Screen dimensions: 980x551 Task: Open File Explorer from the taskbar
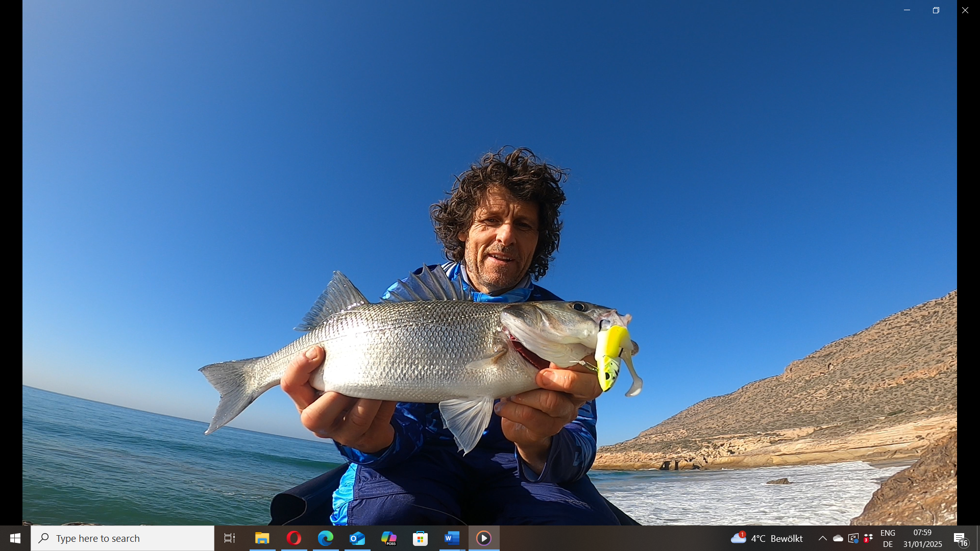tap(262, 538)
